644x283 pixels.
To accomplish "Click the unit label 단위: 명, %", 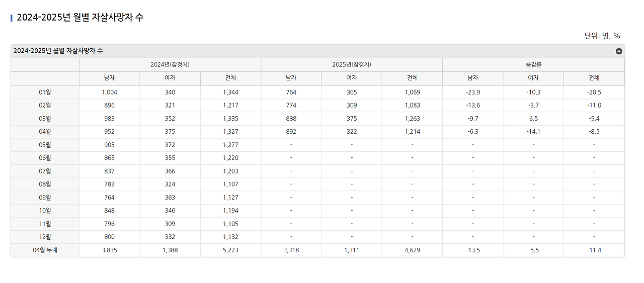I will click(x=602, y=36).
